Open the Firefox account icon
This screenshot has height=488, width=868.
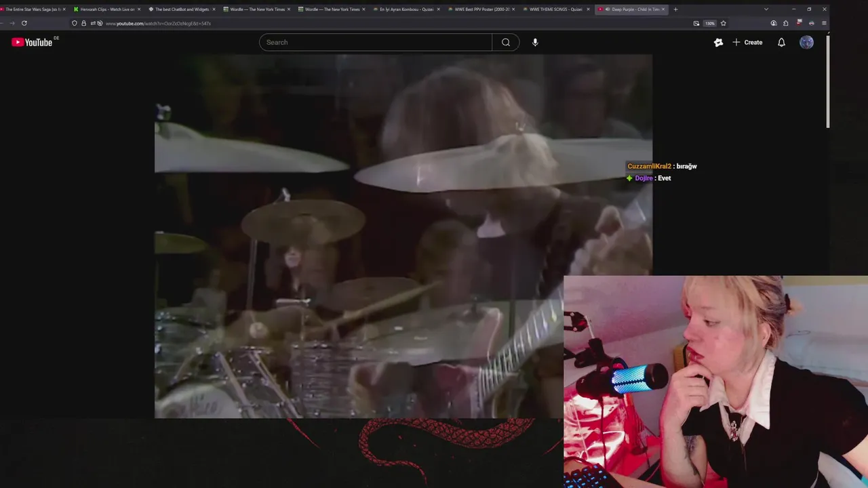click(x=774, y=23)
